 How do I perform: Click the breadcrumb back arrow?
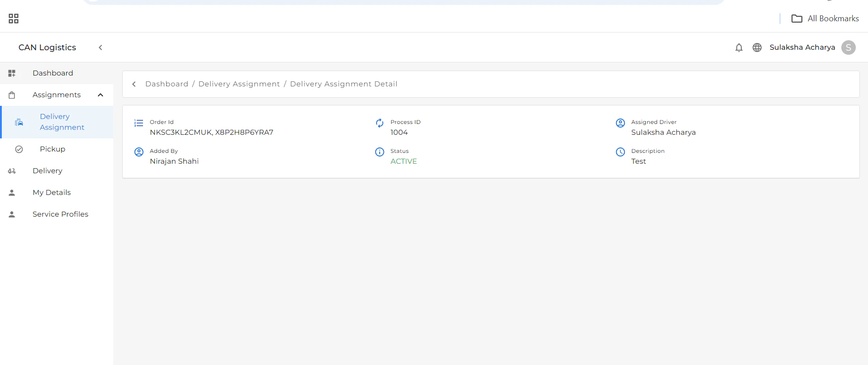[x=134, y=84]
